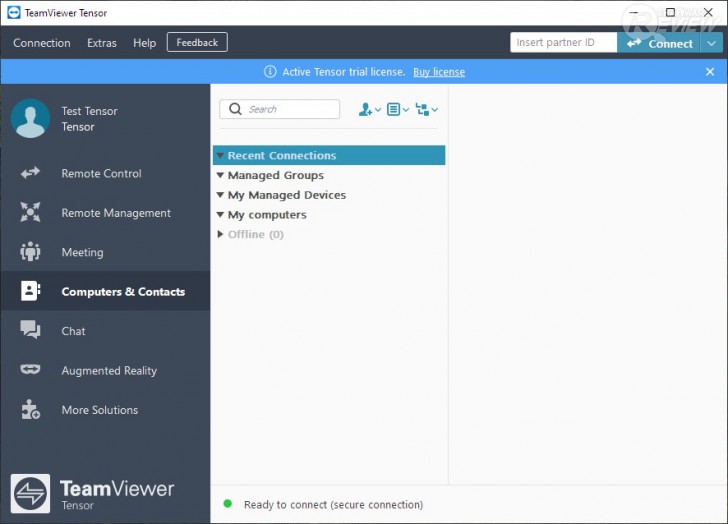The height and width of the screenshot is (524, 728).
Task: Click the info icon in license banner
Action: [270, 71]
